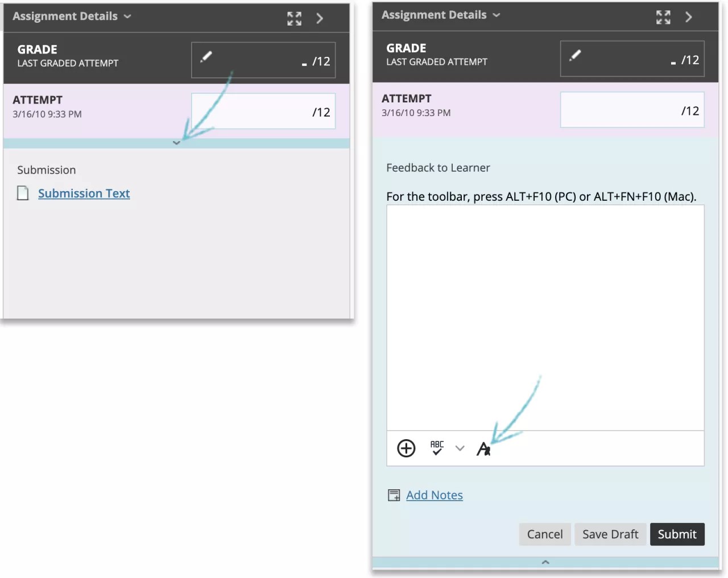The height and width of the screenshot is (578, 728).
Task: Expand right panel to full screen
Action: click(x=663, y=17)
